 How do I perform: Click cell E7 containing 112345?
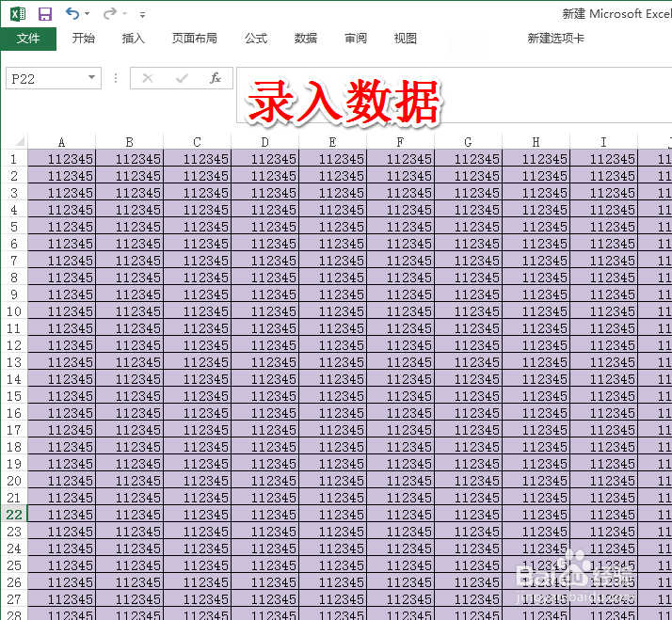tap(332, 261)
